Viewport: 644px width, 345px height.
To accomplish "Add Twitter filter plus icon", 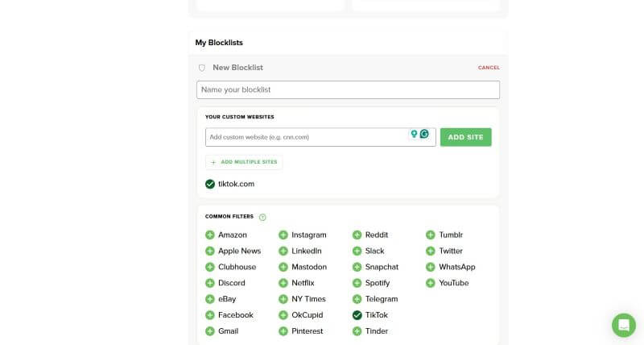I will [431, 251].
